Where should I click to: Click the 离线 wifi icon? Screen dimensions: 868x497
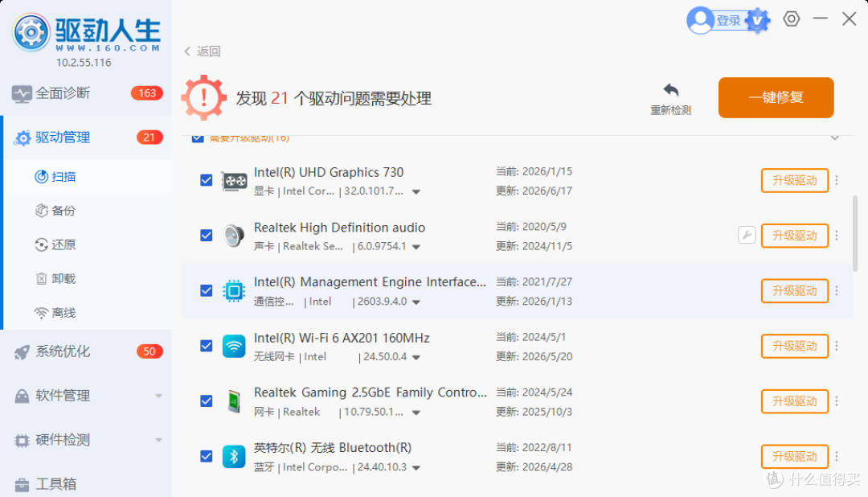click(41, 313)
